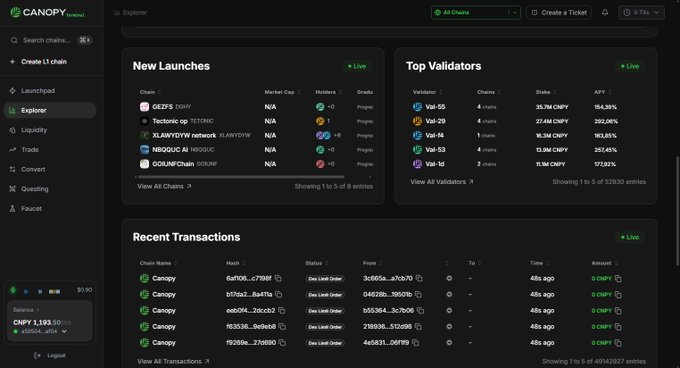
Task: Sort validators by Stake column
Action: click(546, 92)
